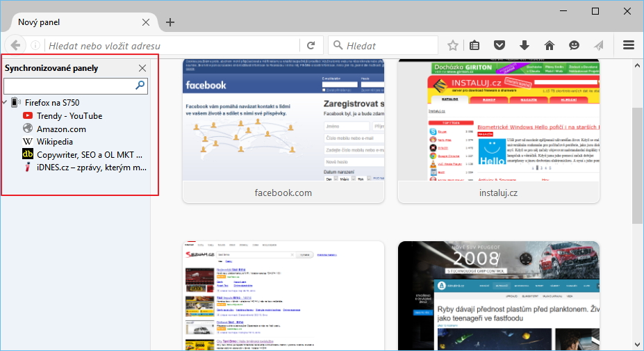
Task: Open Pocket saved items icon
Action: click(499, 45)
